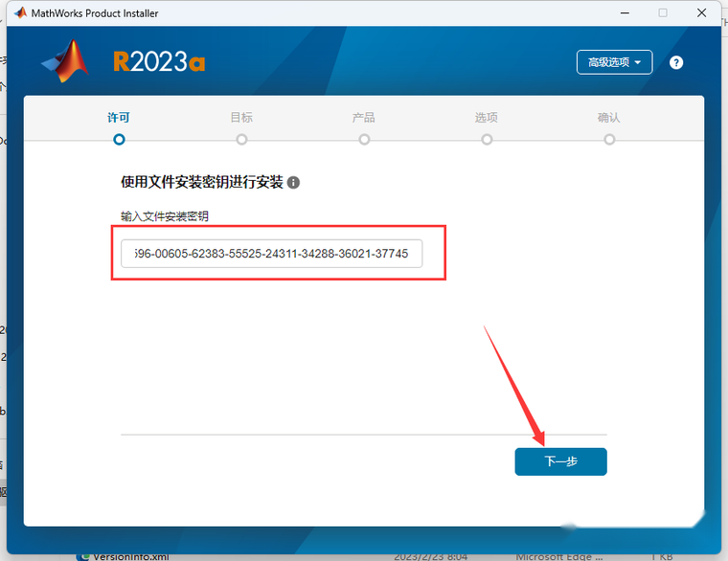
Task: Click the circle marker under 确认
Action: 609,139
